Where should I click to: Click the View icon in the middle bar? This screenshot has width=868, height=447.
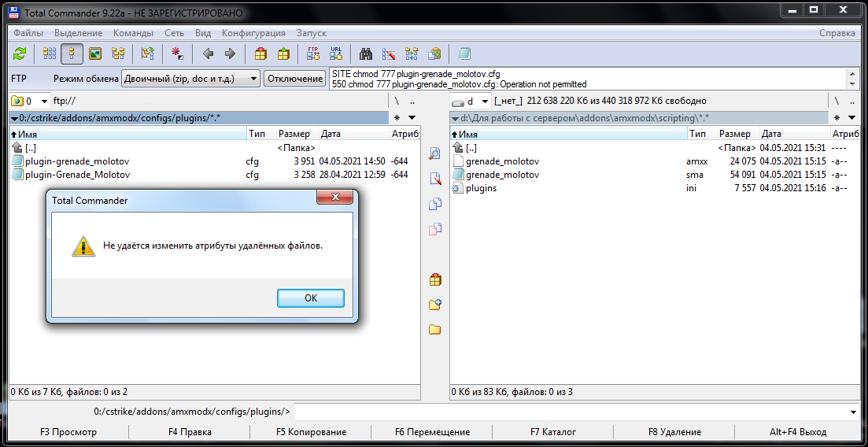pos(435,153)
